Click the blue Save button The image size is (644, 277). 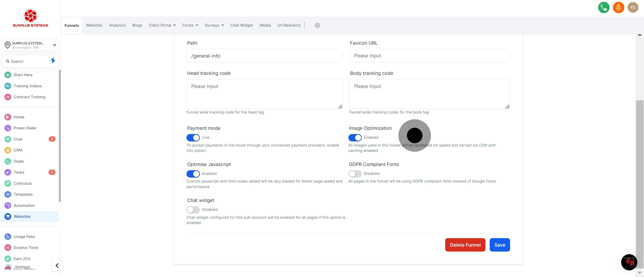click(500, 245)
